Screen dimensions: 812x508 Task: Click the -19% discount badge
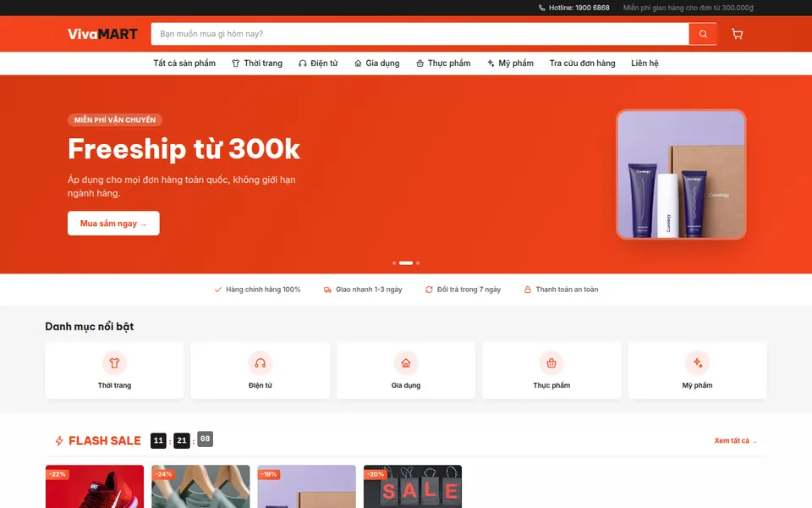[269, 474]
